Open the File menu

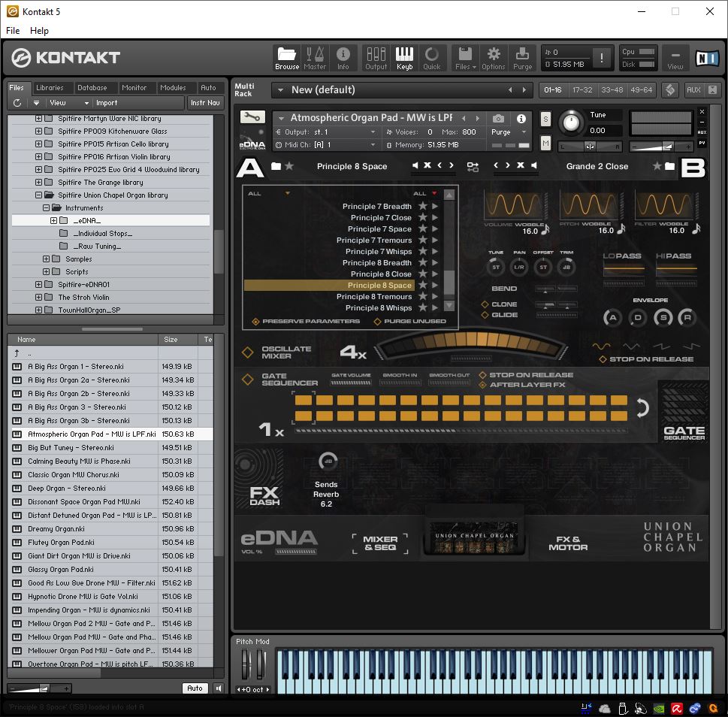point(13,31)
